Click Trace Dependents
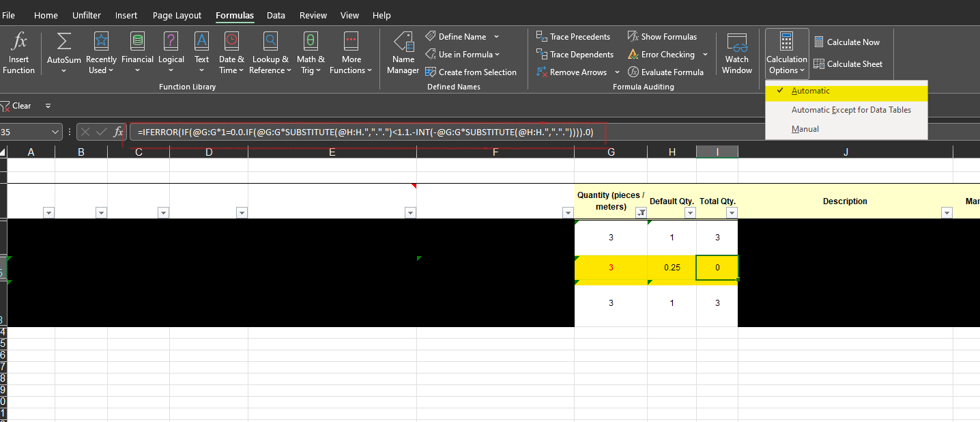Screen dimensions: 980x422 [x=575, y=55]
